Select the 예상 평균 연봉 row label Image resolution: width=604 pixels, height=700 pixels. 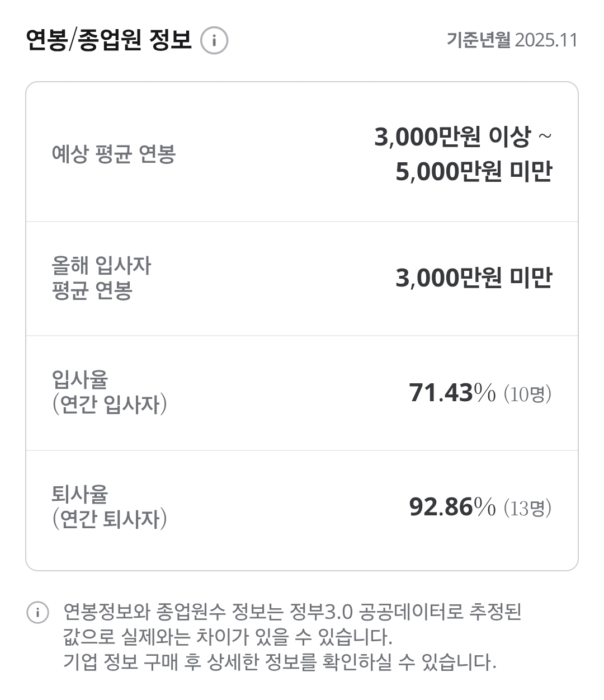coord(114,153)
